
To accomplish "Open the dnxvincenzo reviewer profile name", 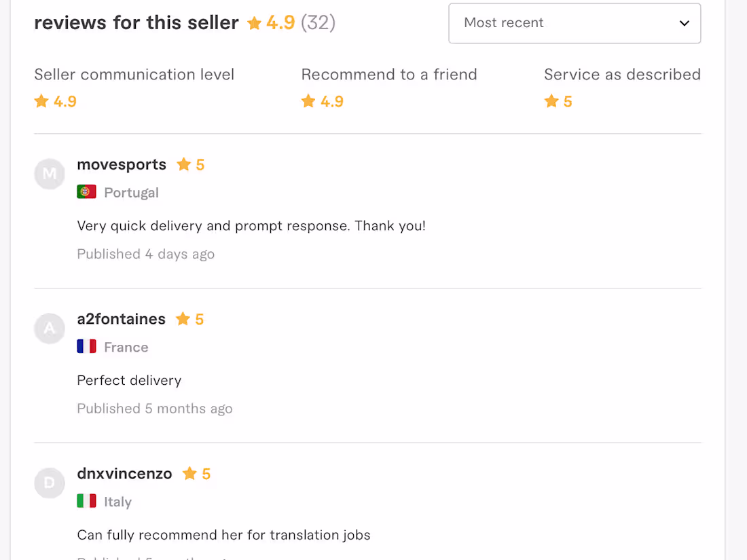I will [124, 474].
